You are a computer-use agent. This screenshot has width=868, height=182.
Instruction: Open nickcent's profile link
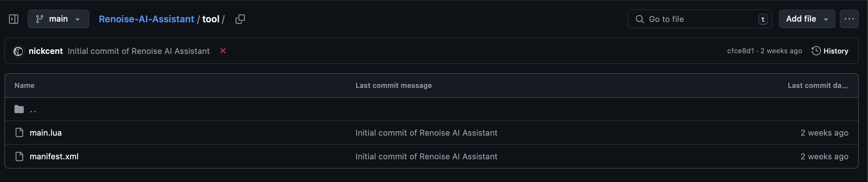pyautogui.click(x=46, y=51)
